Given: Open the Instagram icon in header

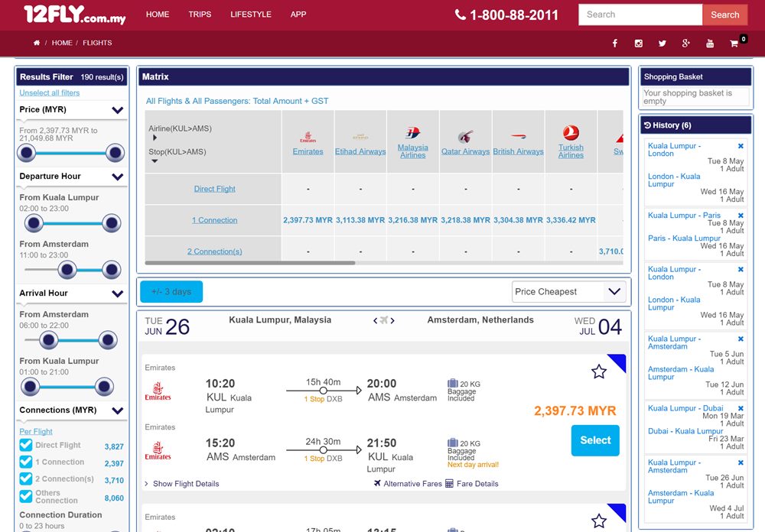Looking at the screenshot, I should (638, 44).
